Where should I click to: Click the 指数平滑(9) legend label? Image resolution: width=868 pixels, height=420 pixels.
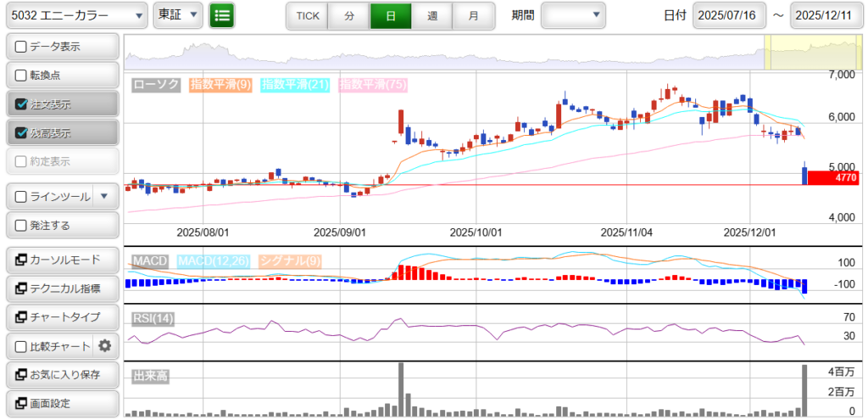coord(220,84)
